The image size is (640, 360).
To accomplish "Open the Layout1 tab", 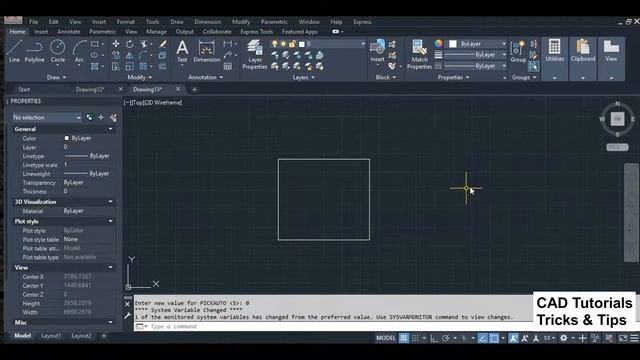I will [51, 336].
